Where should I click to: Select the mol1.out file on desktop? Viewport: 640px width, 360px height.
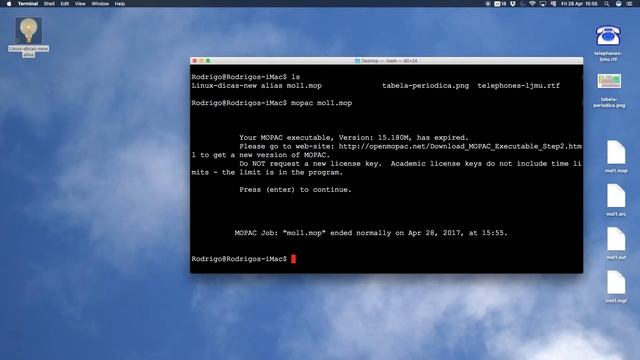click(x=616, y=239)
